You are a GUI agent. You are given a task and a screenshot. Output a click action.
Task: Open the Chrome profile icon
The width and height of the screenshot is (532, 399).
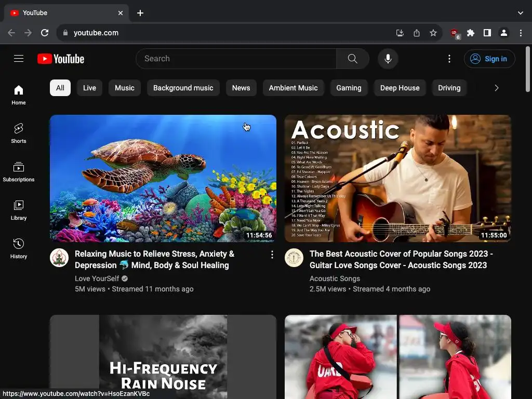(x=504, y=33)
